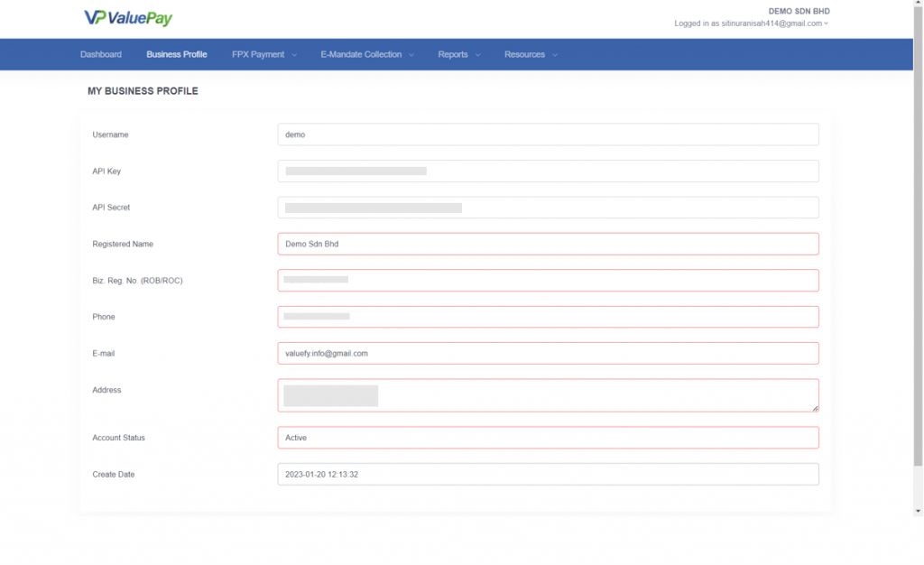The image size is (924, 565).
Task: Click the Account Status field
Action: pyautogui.click(x=548, y=438)
